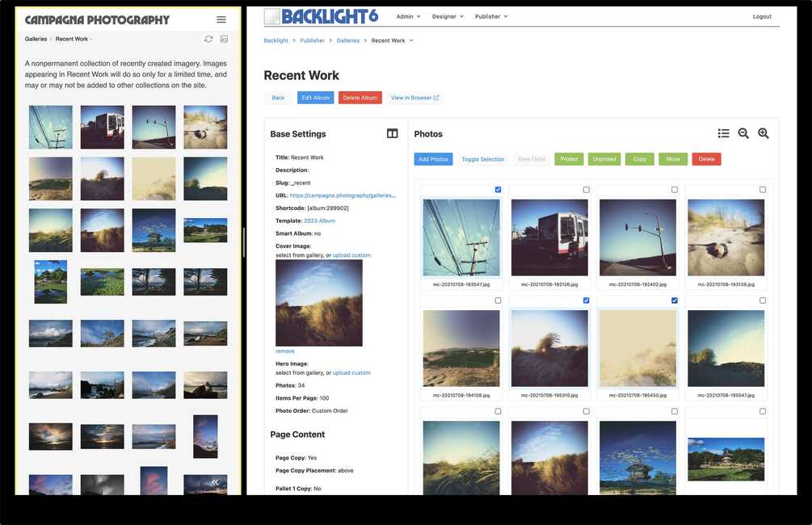
Task: Click Logout
Action: (x=762, y=17)
